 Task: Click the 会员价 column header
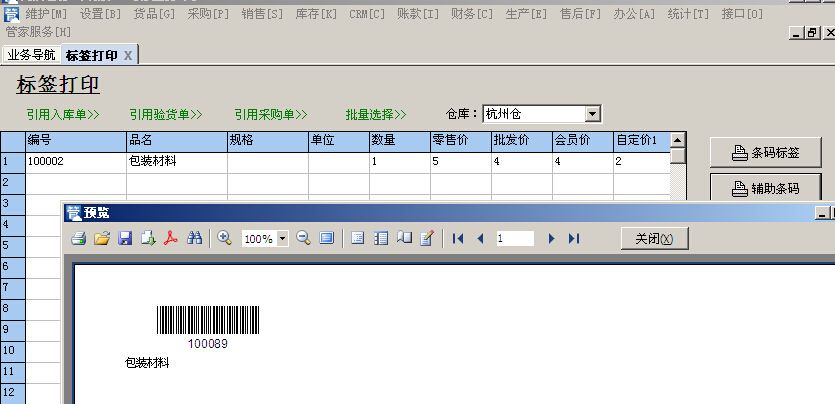click(x=583, y=141)
